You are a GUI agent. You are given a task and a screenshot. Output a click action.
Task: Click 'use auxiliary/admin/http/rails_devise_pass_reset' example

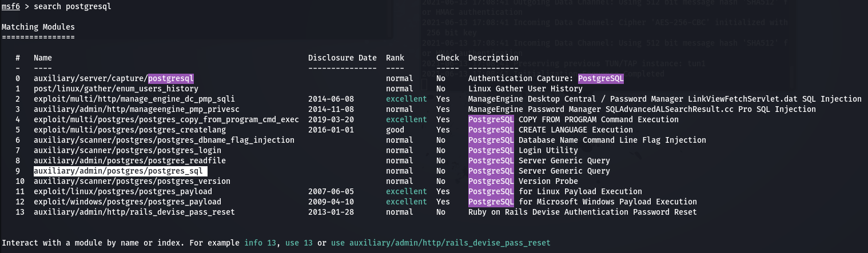(441, 243)
